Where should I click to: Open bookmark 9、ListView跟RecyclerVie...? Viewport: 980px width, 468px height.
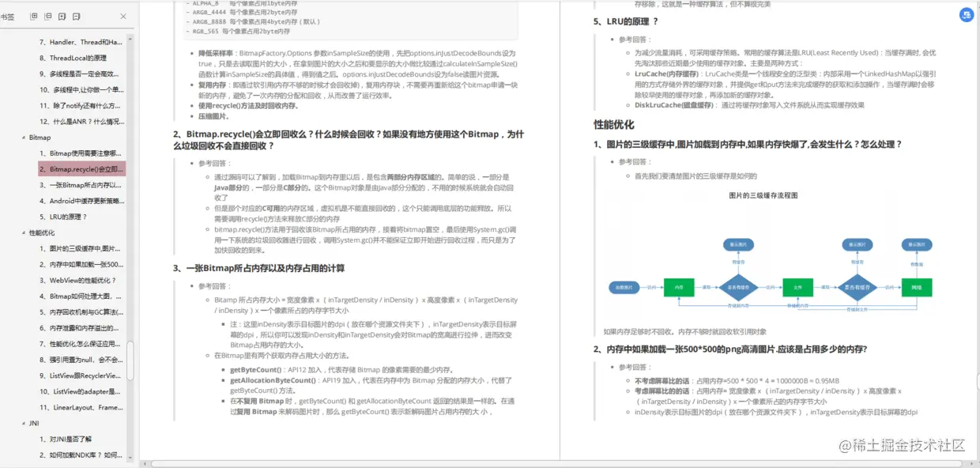[81, 376]
